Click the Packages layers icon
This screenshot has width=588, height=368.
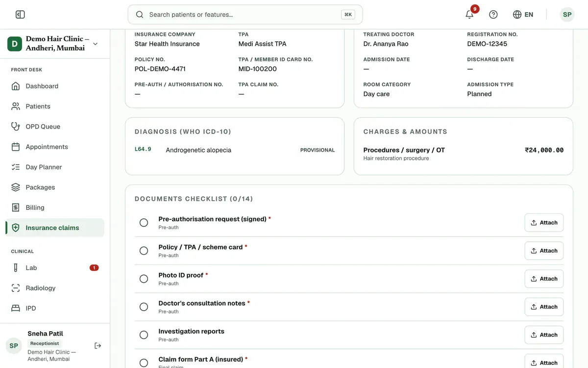tap(16, 187)
